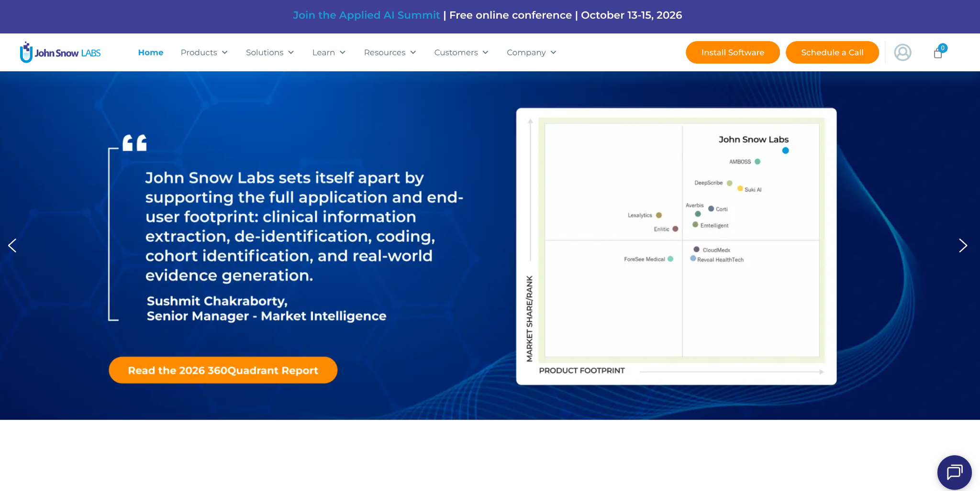This screenshot has height=491, width=980.
Task: Open the Company nav label
Action: point(526,53)
